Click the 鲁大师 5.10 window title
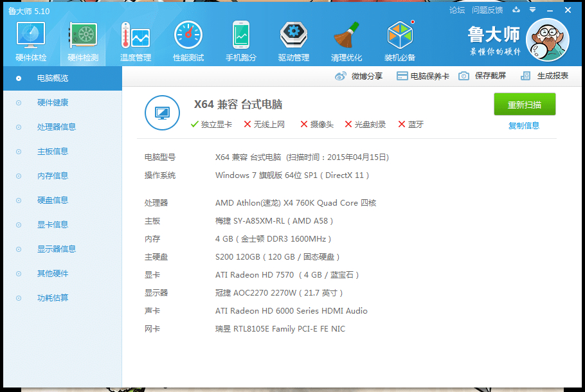 (29, 11)
